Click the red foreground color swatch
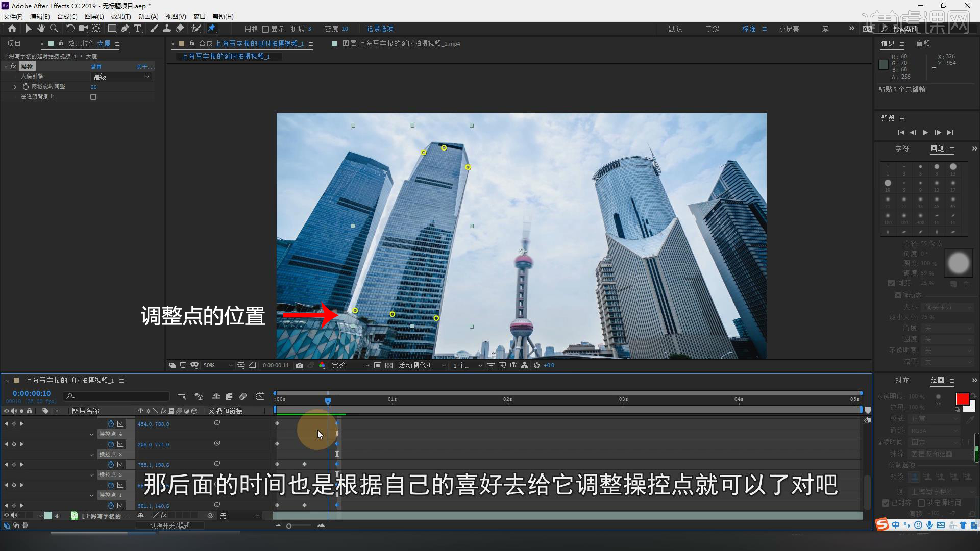 click(962, 399)
